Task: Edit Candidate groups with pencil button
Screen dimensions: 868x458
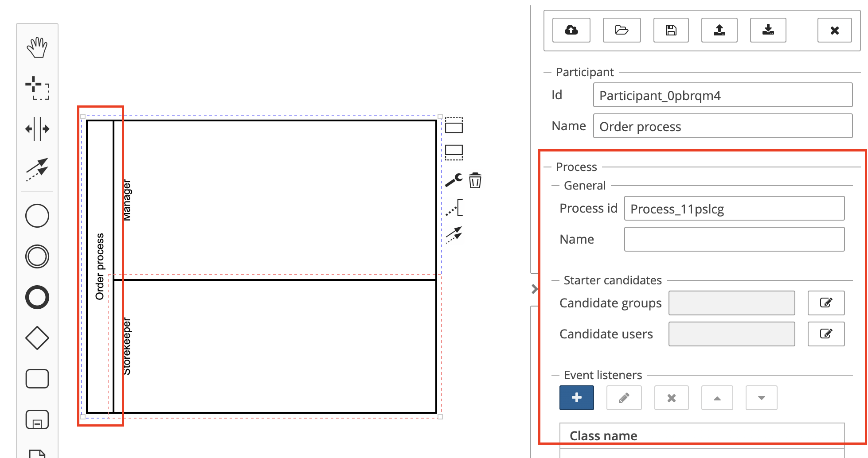Action: [826, 303]
